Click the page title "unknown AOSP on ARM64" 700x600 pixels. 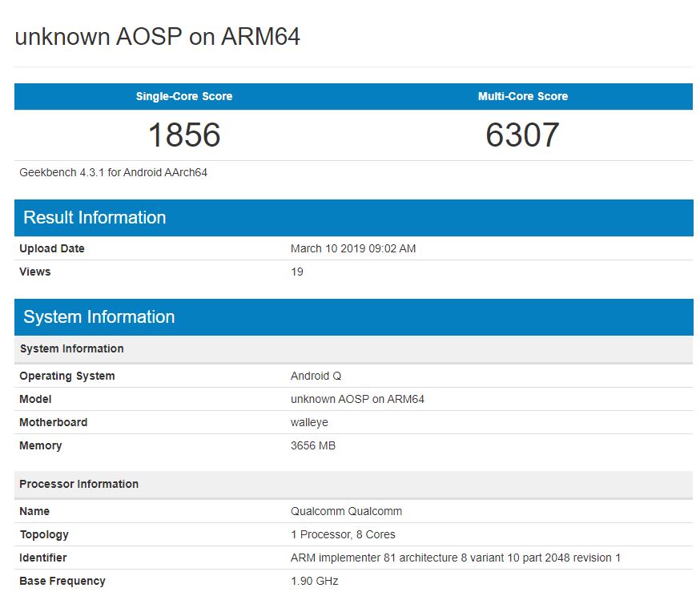[x=158, y=37]
